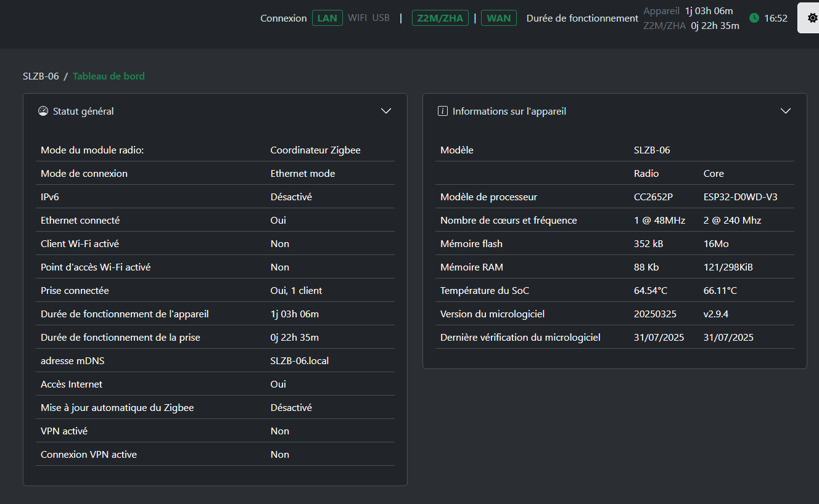The height and width of the screenshot is (504, 819).
Task: Click the Core column header
Action: point(714,174)
